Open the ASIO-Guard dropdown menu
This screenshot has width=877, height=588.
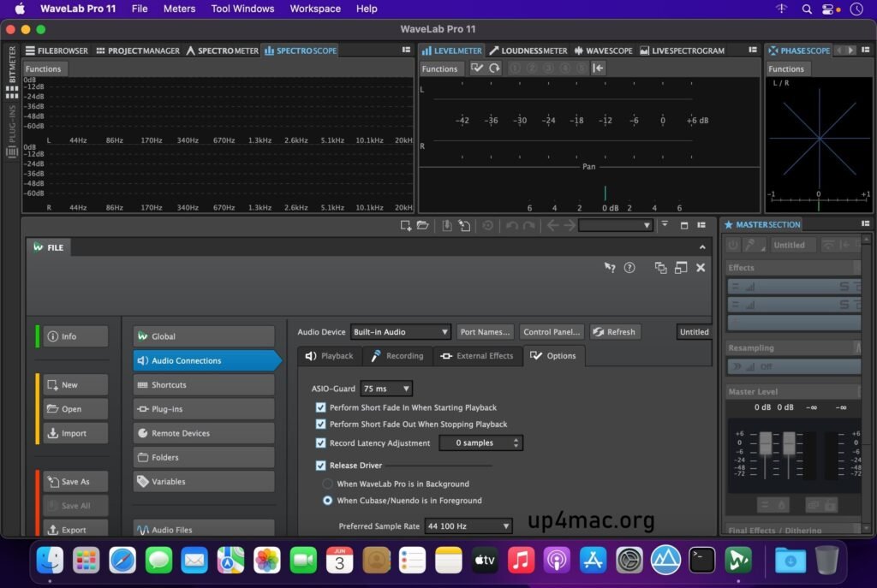(x=386, y=388)
